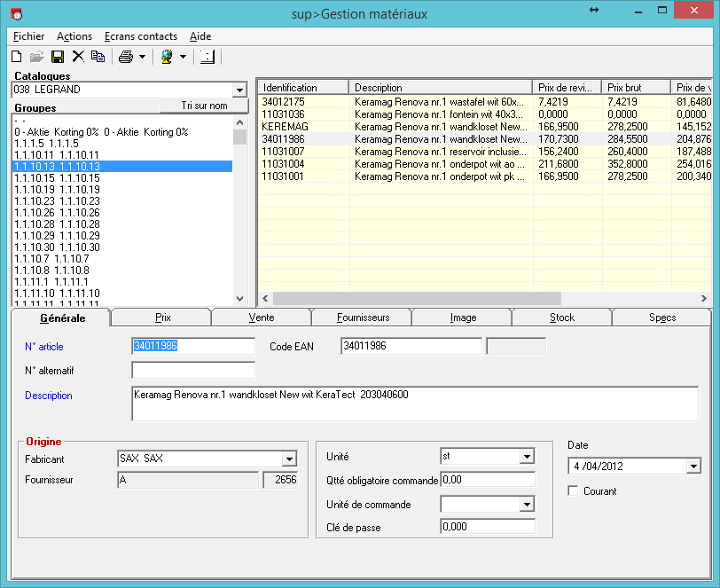
Task: Click the Print toolbar icon
Action: 126,57
